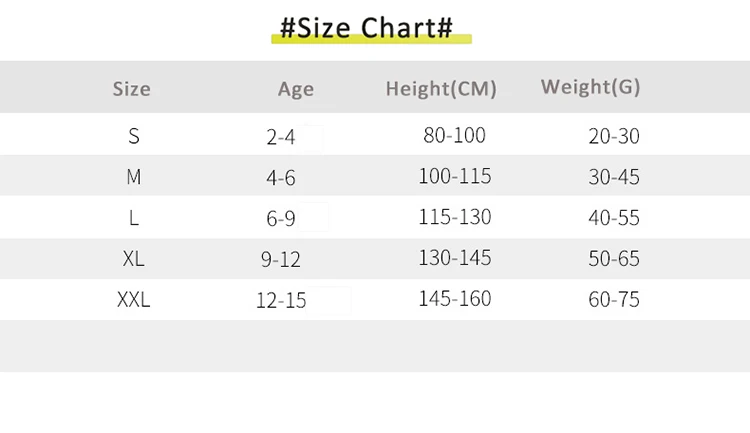Click the 50-65 weight value

point(614,259)
